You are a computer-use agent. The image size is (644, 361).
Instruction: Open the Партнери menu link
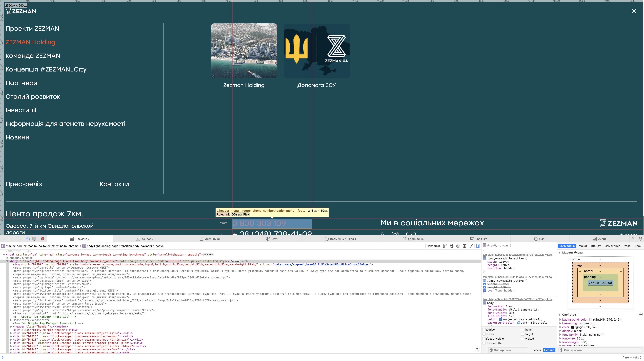[22, 83]
